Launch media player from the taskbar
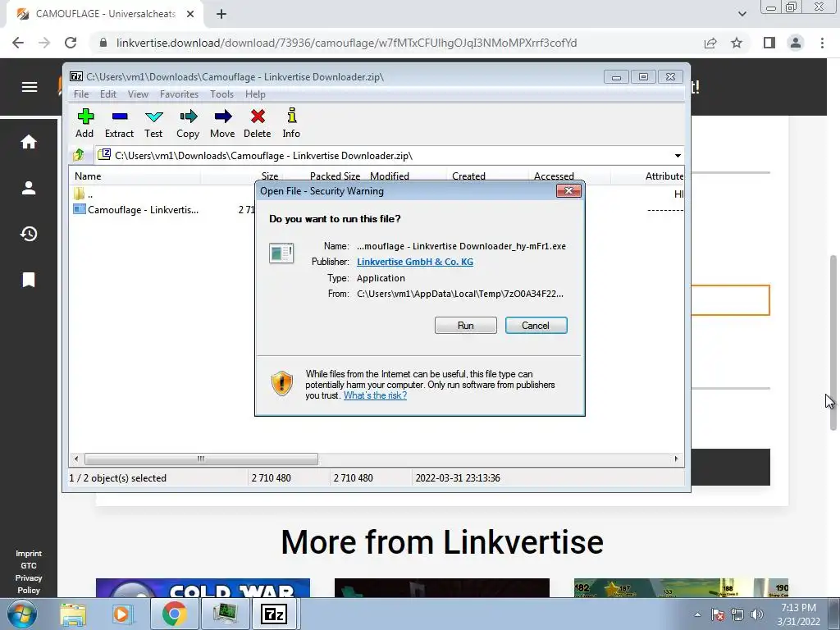Screen dimensions: 840x630 point(121,614)
